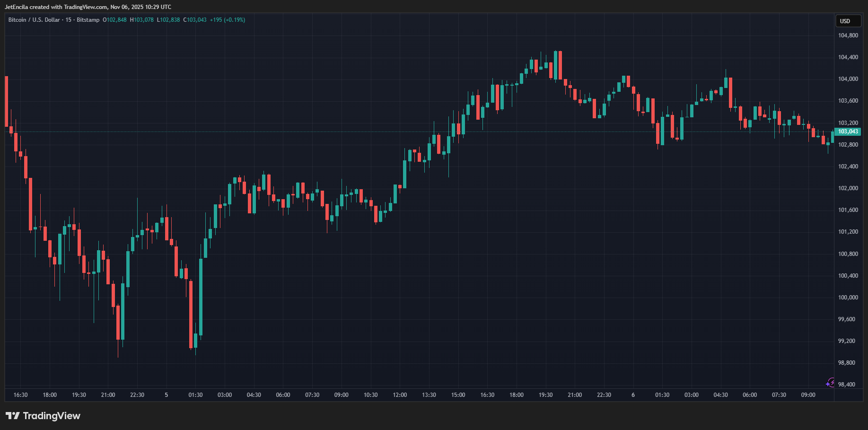Click the 98,400 price axis label
The image size is (868, 430).
(846, 385)
